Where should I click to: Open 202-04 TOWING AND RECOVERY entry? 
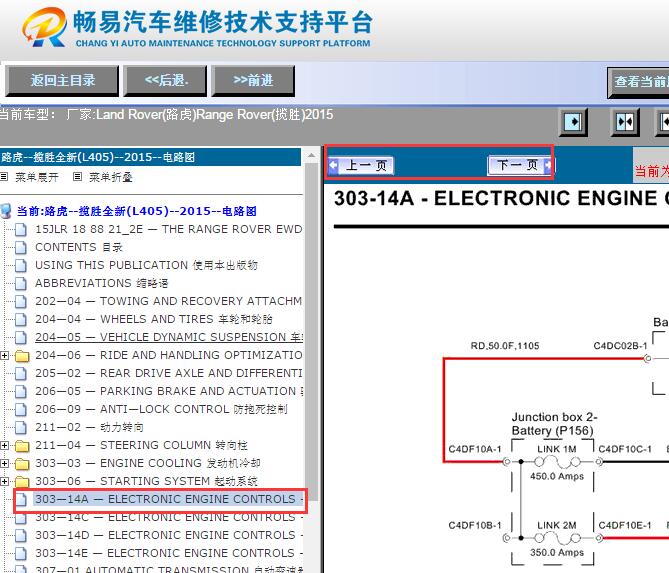pos(169,301)
